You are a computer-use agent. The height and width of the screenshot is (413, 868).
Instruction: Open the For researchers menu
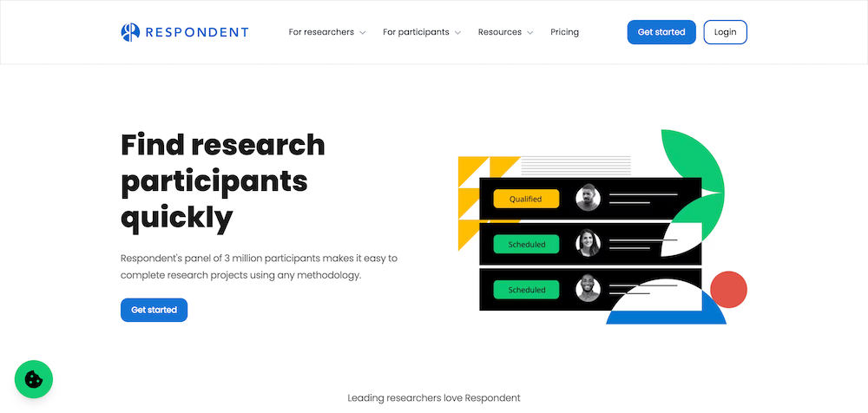(x=327, y=32)
